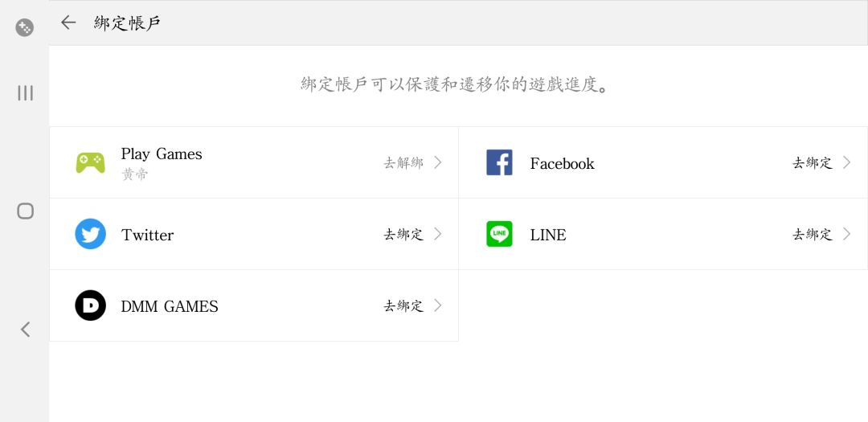Click the DMM GAMES logo icon
868x422 pixels.
(x=90, y=305)
